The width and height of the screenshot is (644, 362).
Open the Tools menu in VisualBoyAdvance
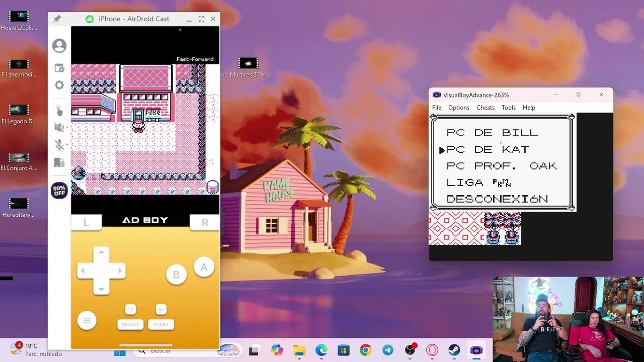click(509, 108)
